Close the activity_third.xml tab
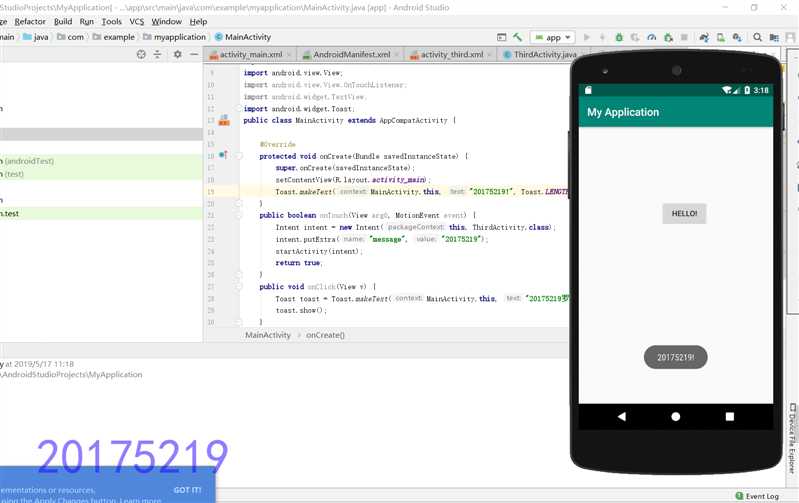 click(490, 55)
